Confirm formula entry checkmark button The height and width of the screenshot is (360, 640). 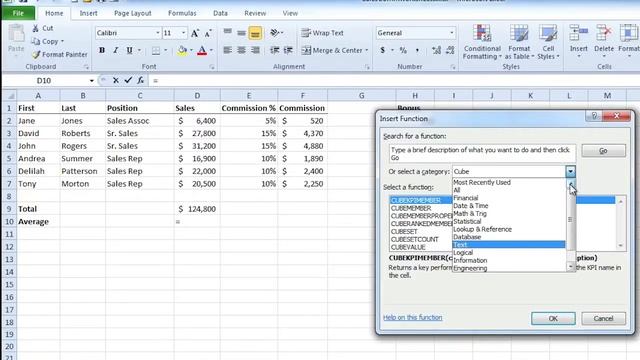(128, 80)
